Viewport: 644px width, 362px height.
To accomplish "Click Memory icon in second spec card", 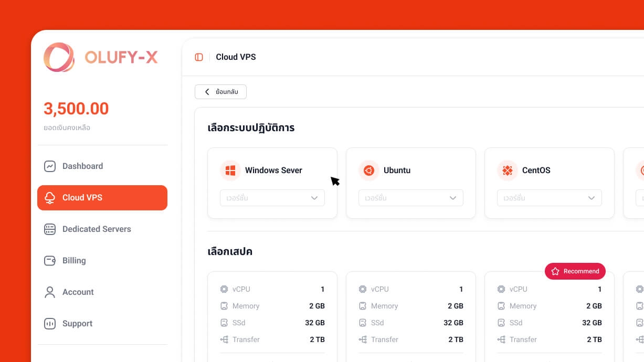I will coord(363,306).
